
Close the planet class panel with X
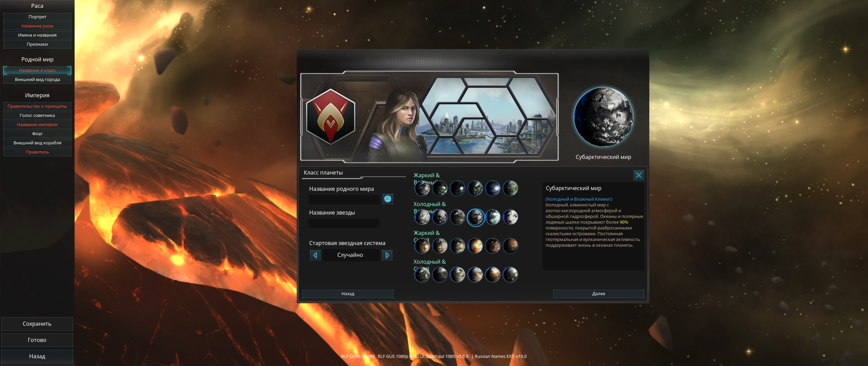pyautogui.click(x=638, y=175)
